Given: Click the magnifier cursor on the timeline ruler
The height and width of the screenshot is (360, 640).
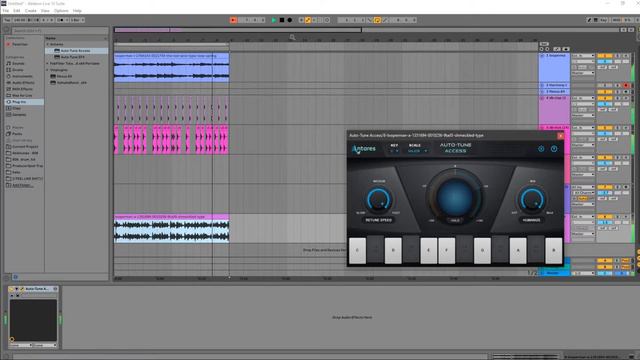Looking at the screenshot, I should coord(292,38).
